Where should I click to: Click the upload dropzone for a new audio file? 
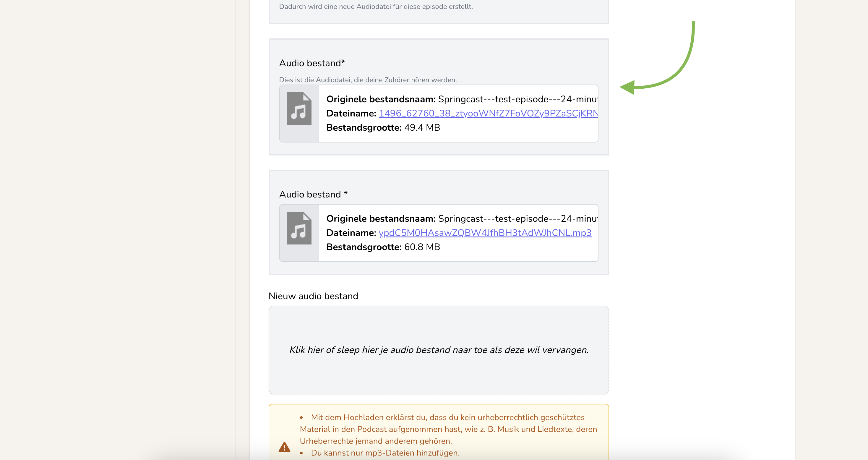point(439,350)
